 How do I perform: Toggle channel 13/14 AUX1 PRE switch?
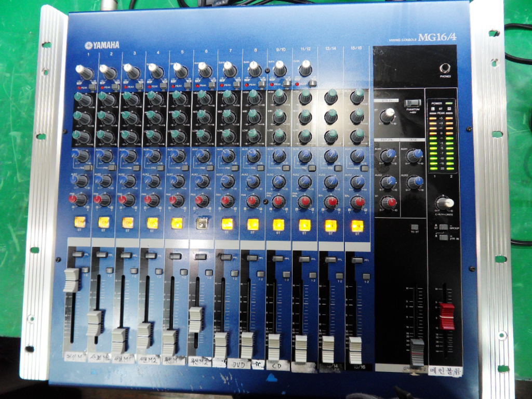338,168
